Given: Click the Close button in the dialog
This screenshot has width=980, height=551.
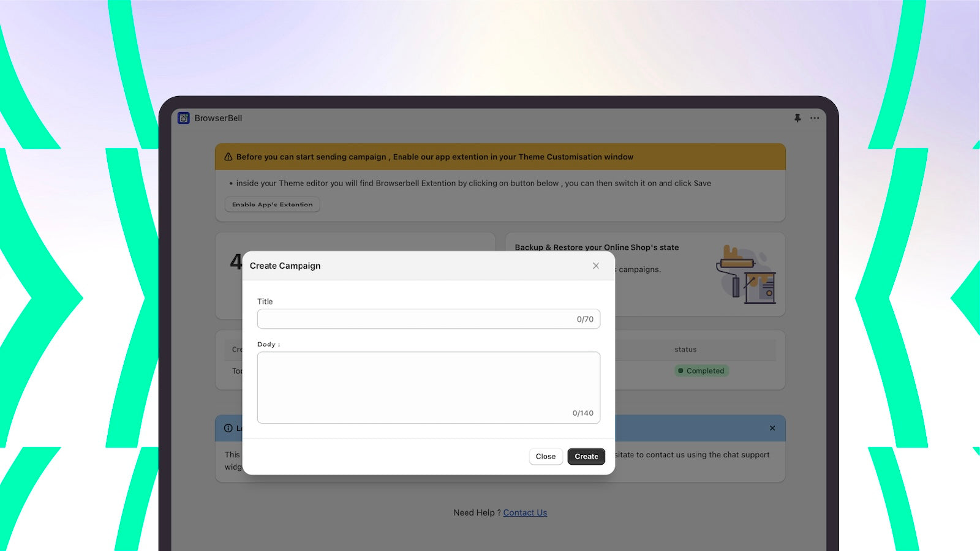Looking at the screenshot, I should pos(546,457).
